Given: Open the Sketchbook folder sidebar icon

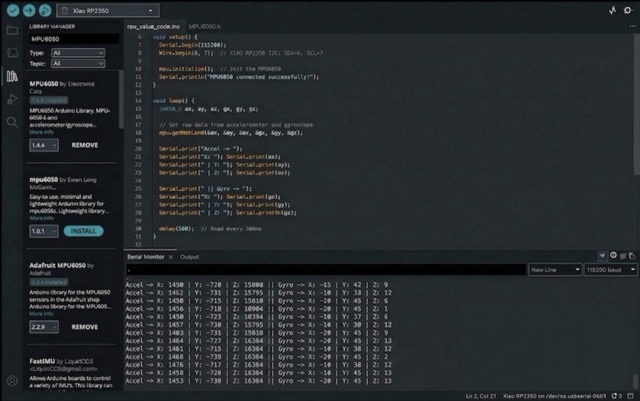Looking at the screenshot, I should (12, 30).
